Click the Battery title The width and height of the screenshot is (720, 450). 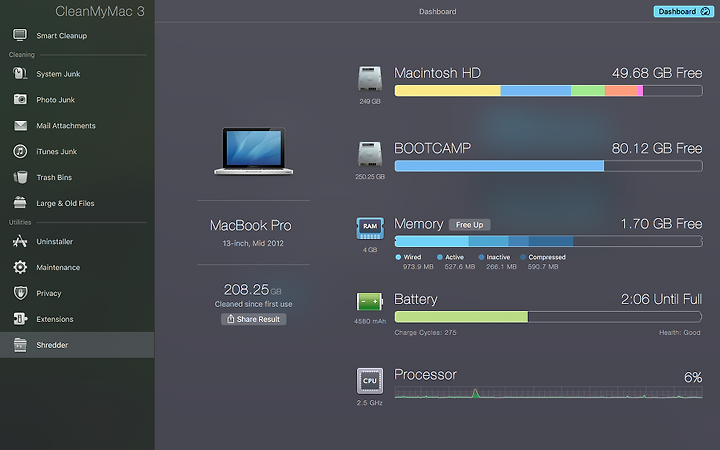click(x=416, y=299)
